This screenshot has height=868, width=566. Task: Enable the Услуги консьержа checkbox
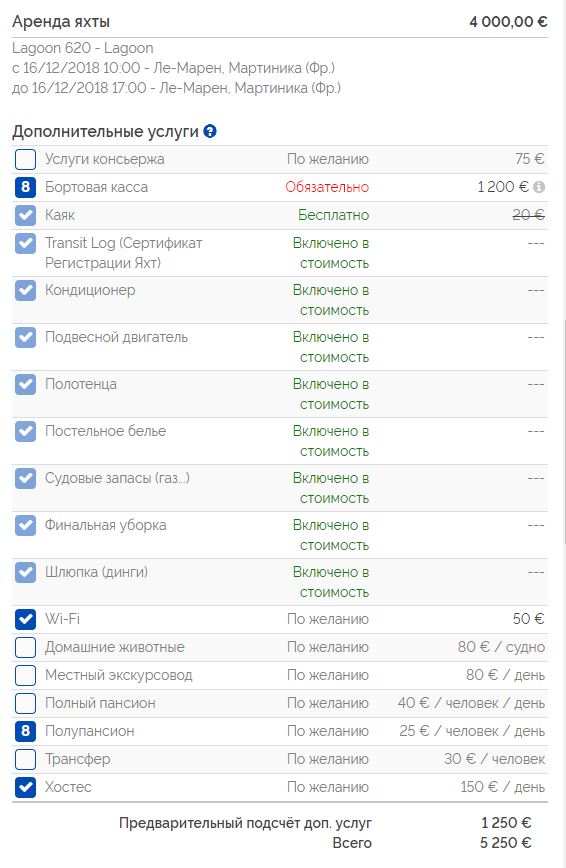click(x=25, y=159)
